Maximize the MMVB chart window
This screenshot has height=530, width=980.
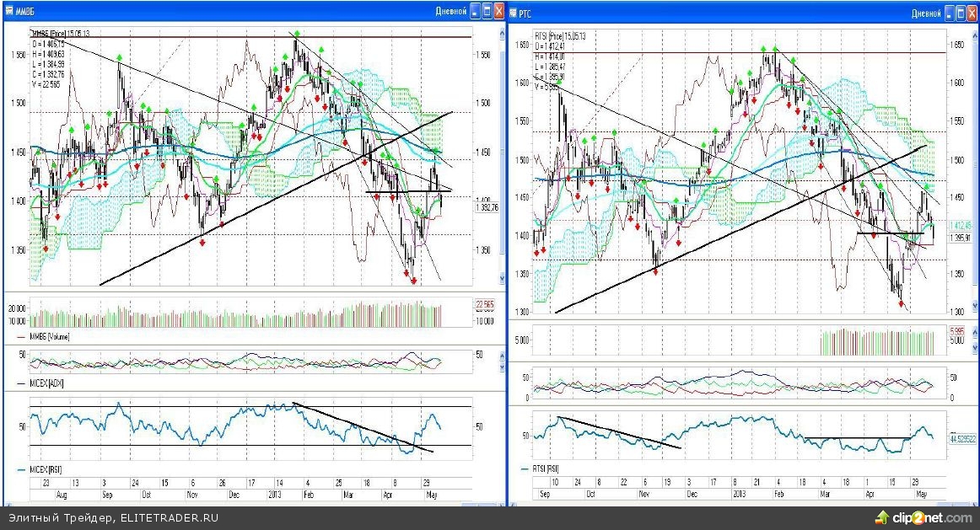[x=487, y=11]
